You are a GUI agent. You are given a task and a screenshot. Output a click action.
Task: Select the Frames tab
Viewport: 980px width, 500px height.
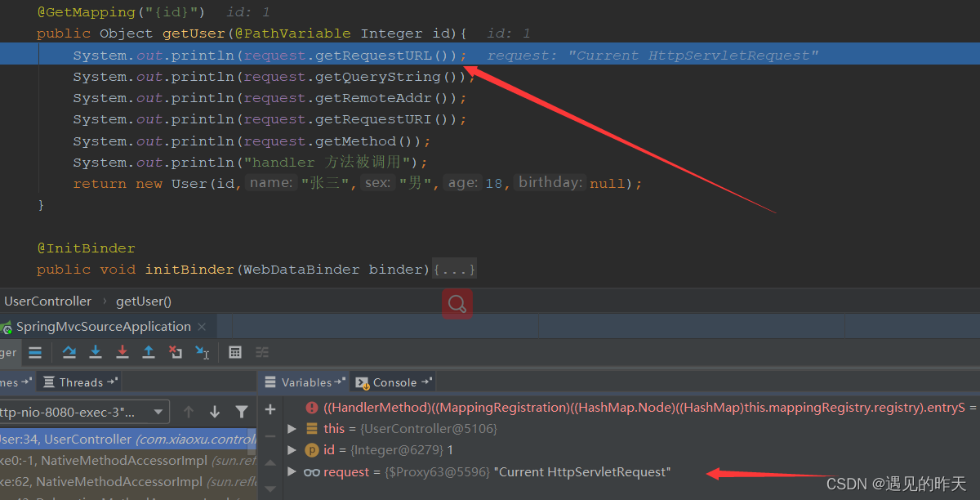16,382
